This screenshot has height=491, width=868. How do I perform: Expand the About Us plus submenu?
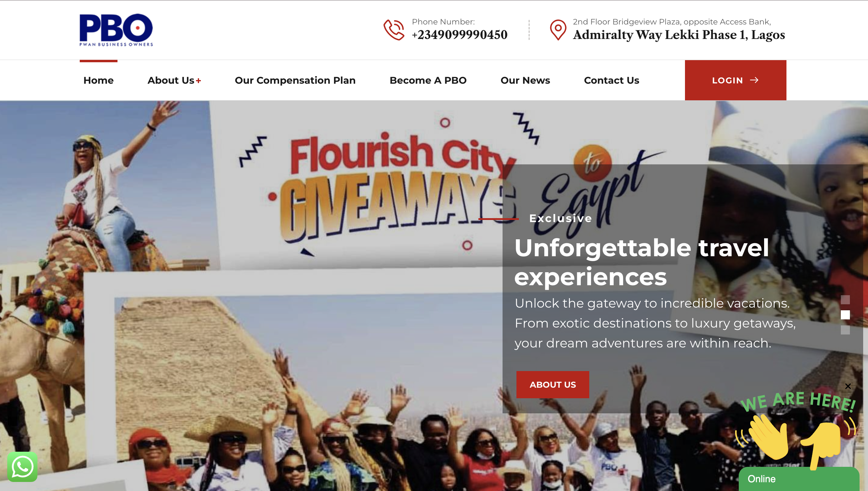pyautogui.click(x=198, y=81)
